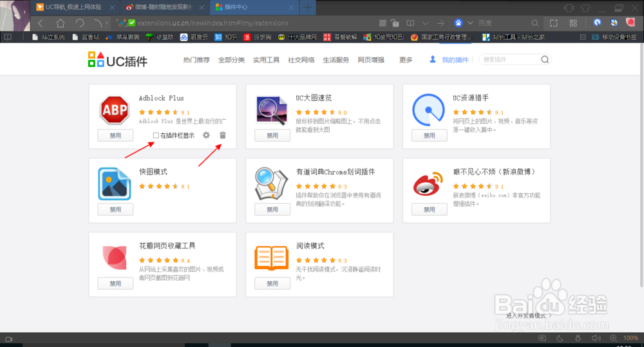Disable 有道词典 plugin
This screenshot has height=347, width=644.
tap(272, 209)
